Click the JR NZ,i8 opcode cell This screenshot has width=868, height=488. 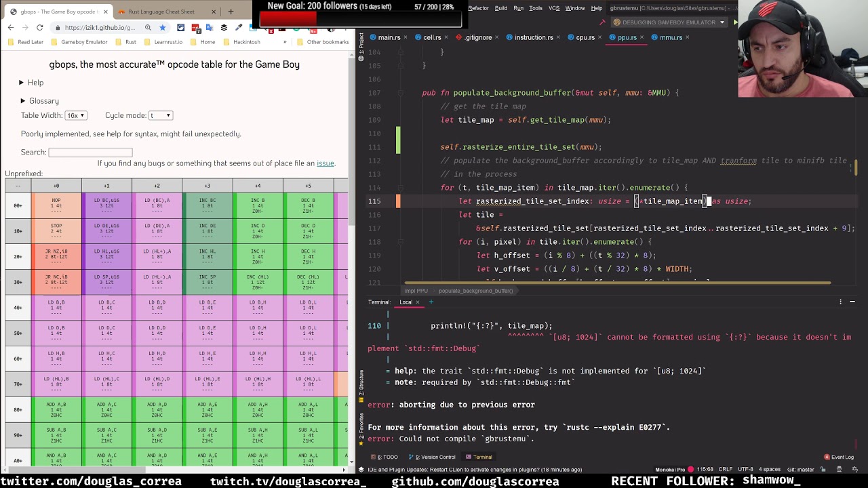tap(56, 256)
